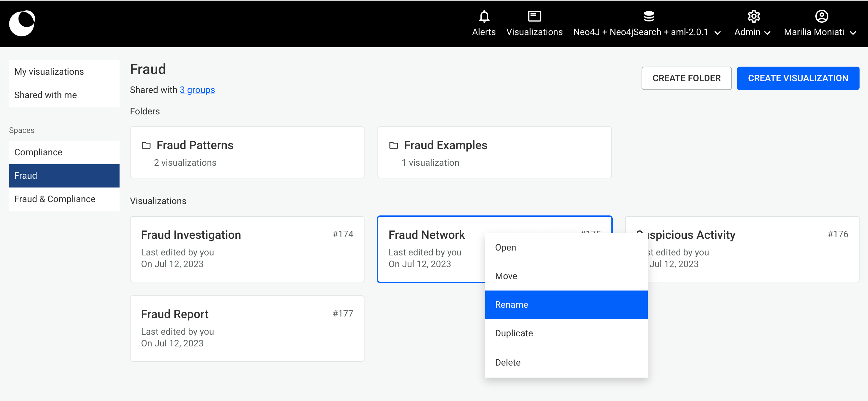Screen dimensions: 868x401
Task: Click the Create Folder button
Action: (x=686, y=78)
